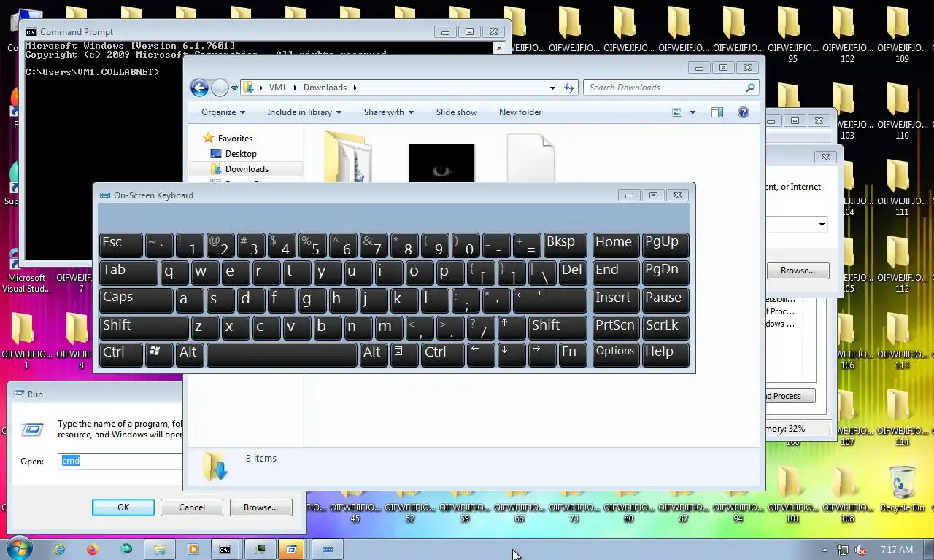Viewport: 934px width, 560px height.
Task: Click the Help key on On-Screen Keyboard
Action: click(x=665, y=354)
